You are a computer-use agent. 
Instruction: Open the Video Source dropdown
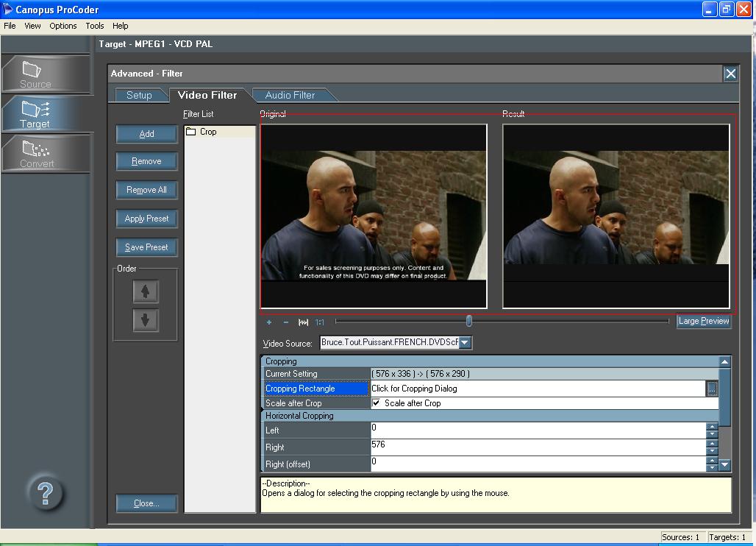coord(465,342)
